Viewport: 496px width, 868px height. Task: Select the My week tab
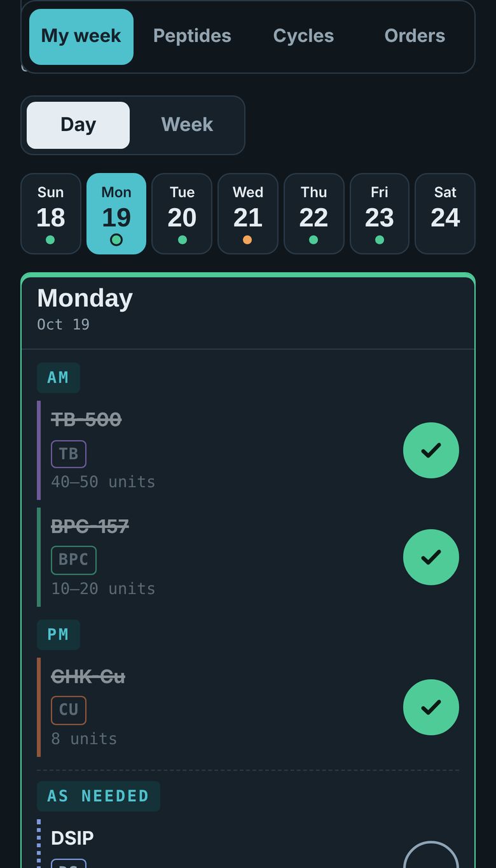click(x=81, y=36)
